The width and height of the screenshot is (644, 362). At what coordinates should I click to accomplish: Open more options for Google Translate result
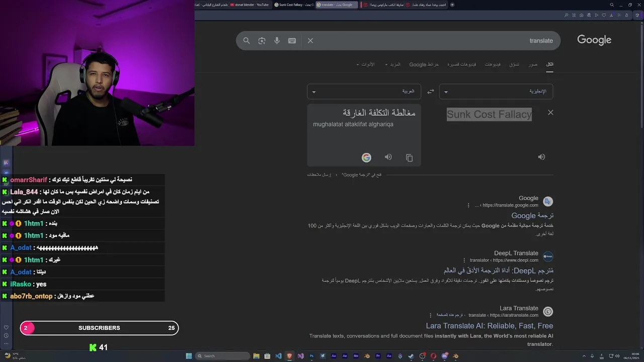[468, 205]
